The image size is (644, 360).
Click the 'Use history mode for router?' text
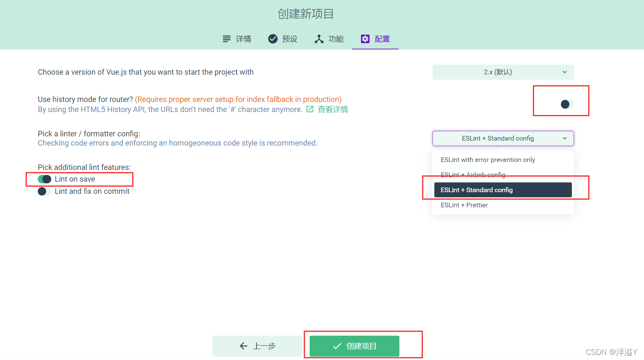85,99
